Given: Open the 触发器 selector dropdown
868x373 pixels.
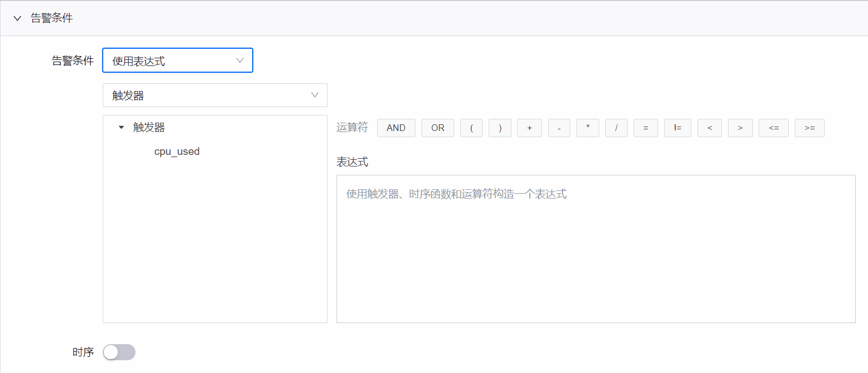Looking at the screenshot, I should (215, 95).
